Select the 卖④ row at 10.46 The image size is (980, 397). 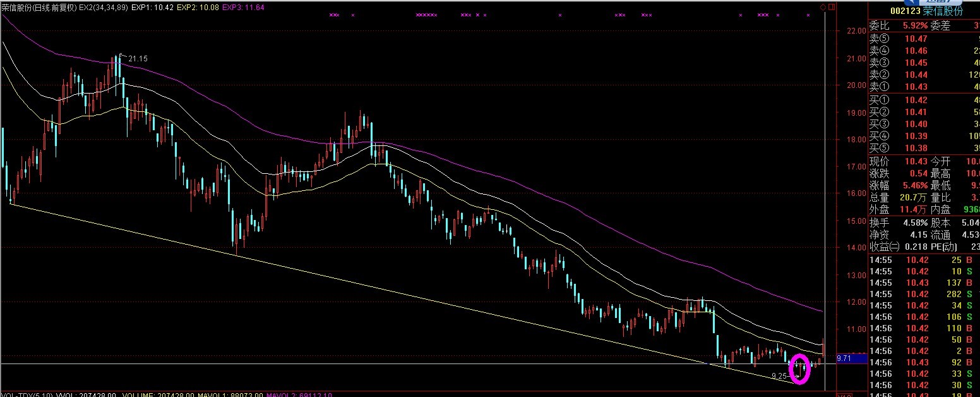(x=924, y=51)
